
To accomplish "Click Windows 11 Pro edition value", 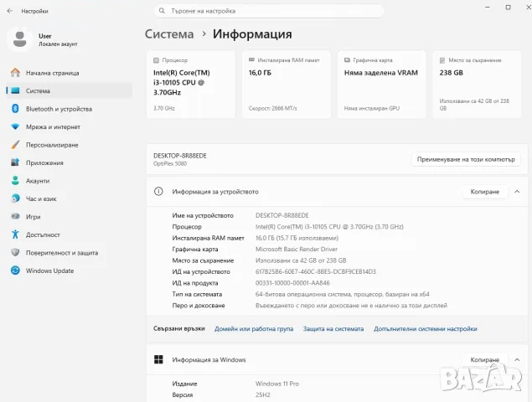I will 277,384.
